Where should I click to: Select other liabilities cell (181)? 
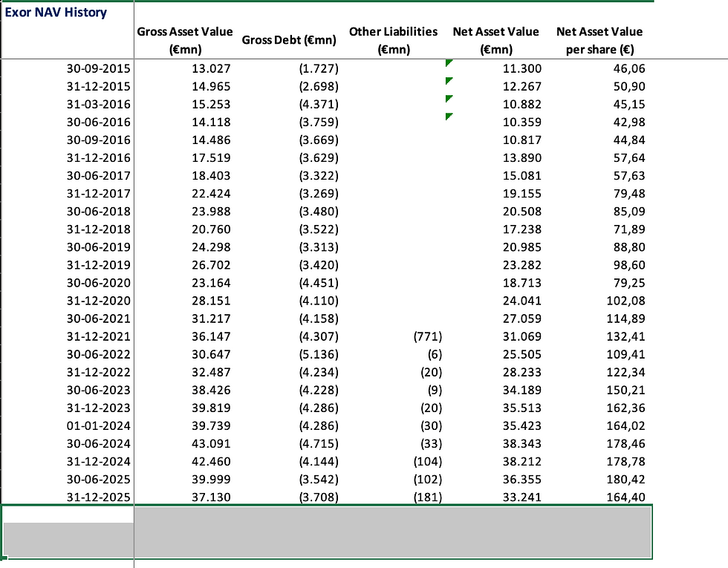(428, 497)
